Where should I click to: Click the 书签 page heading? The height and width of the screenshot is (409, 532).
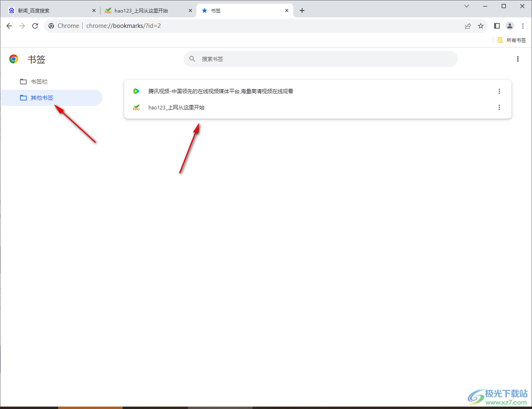[x=36, y=59]
